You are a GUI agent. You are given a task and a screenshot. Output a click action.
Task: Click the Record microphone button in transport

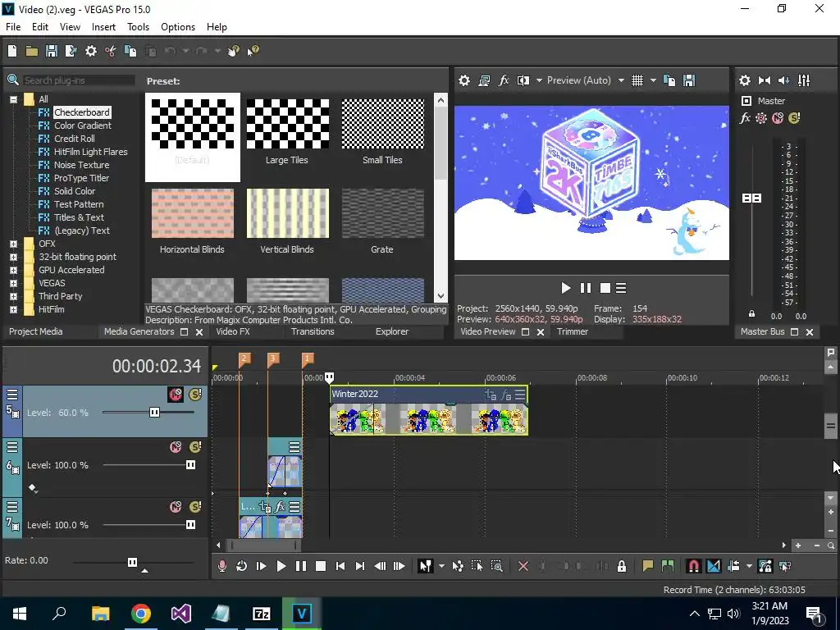pos(221,566)
